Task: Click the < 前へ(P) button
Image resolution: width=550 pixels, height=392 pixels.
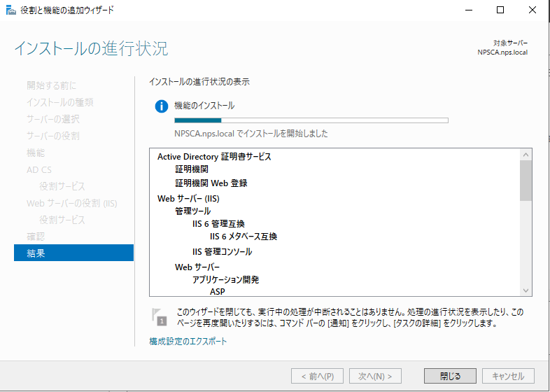Action: click(x=317, y=376)
